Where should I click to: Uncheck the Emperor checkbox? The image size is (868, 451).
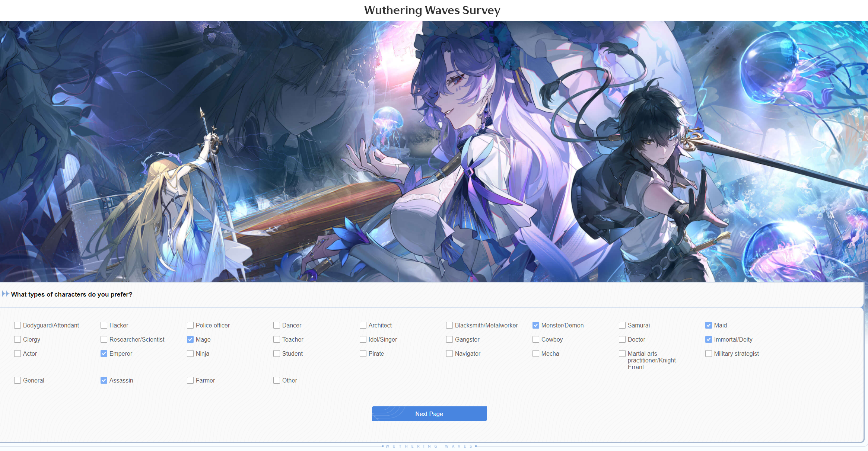pos(104,354)
